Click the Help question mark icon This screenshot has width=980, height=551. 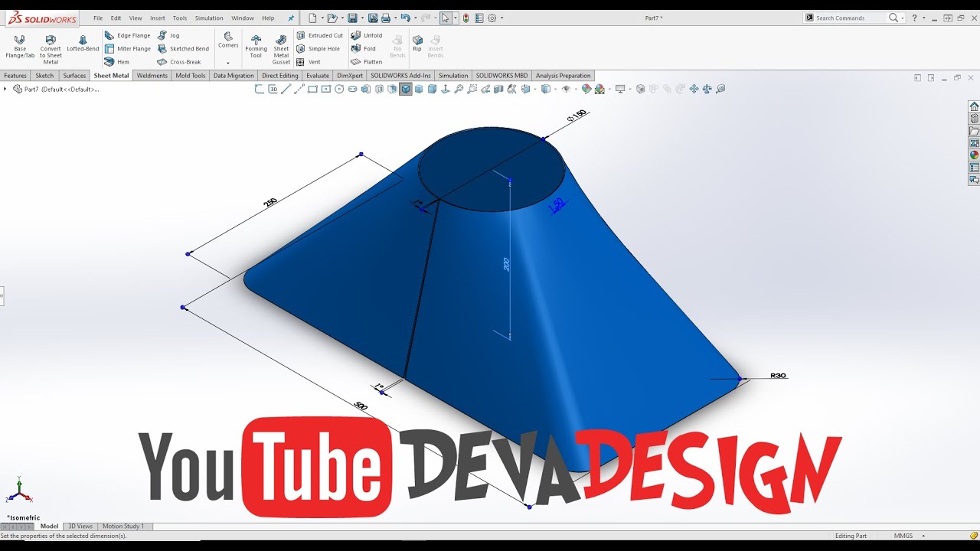pyautogui.click(x=914, y=18)
